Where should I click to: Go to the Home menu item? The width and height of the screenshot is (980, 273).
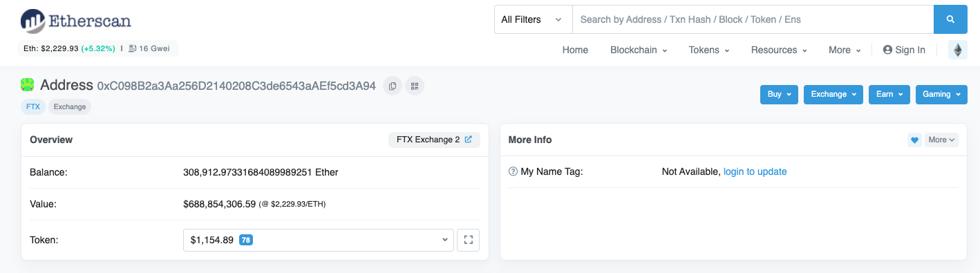[x=575, y=50]
